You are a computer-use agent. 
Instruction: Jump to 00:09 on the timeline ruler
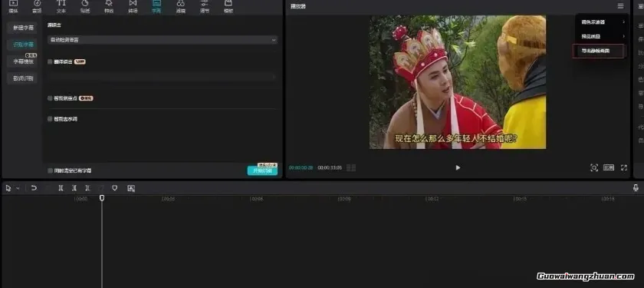(x=344, y=199)
